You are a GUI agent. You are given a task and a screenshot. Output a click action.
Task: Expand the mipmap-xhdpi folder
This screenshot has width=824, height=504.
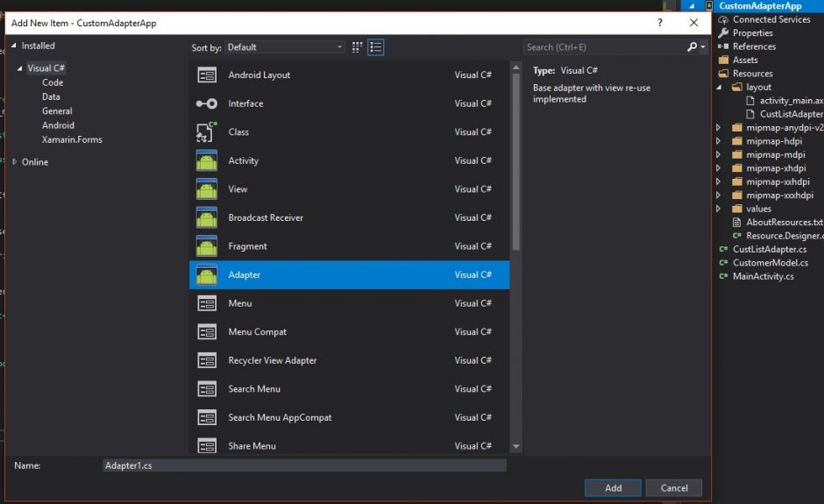click(719, 168)
